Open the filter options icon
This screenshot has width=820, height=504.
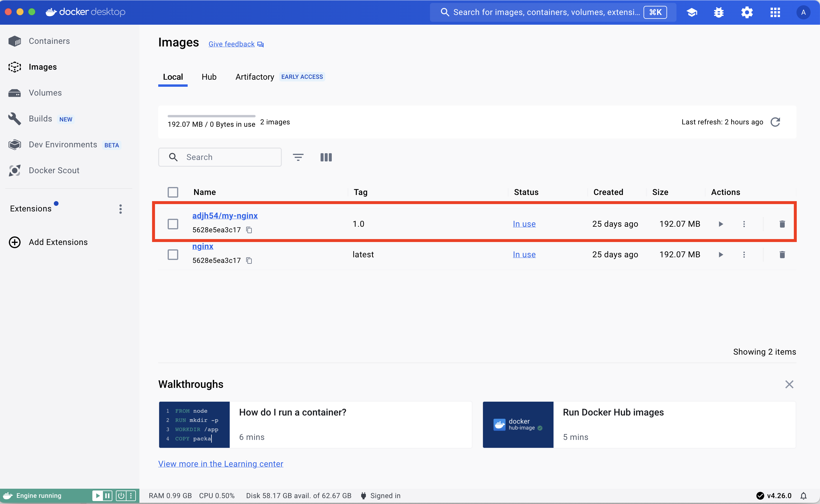coord(298,157)
